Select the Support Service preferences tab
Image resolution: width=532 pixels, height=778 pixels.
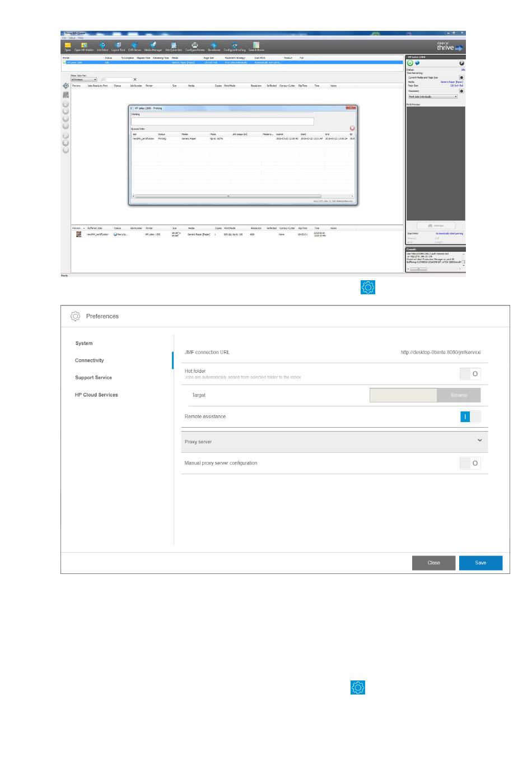pos(94,378)
